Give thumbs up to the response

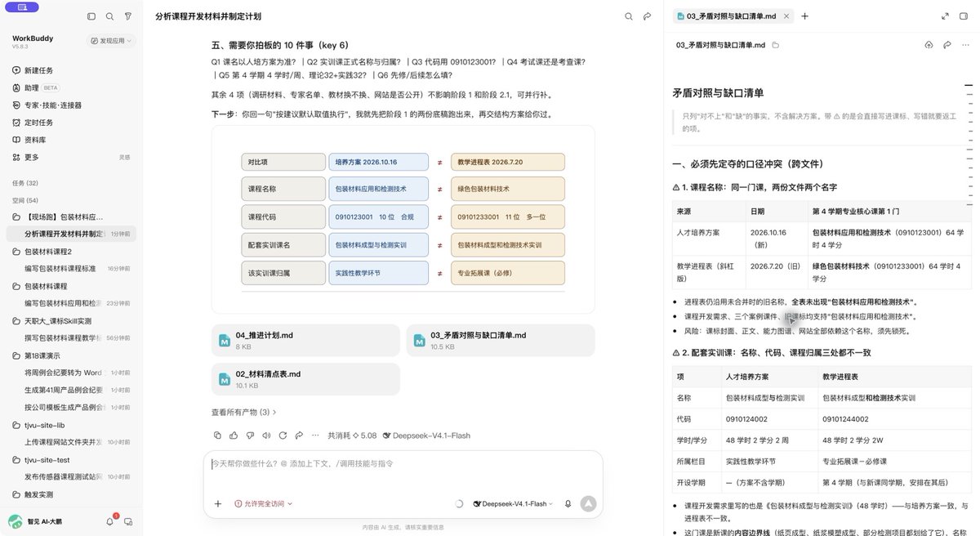[234, 435]
